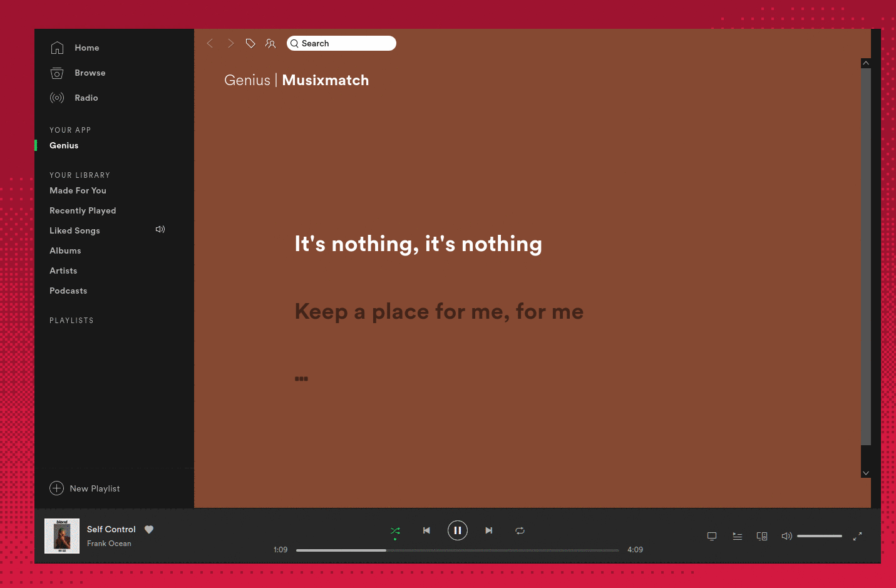Open connect to a device
The width and height of the screenshot is (896, 588).
pyautogui.click(x=762, y=536)
